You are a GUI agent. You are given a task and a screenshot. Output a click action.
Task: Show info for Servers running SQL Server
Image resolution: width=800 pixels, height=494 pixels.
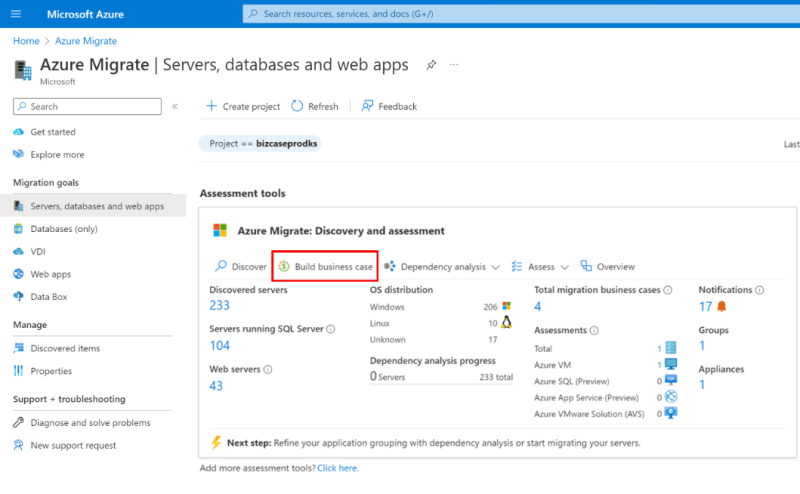coord(331,329)
